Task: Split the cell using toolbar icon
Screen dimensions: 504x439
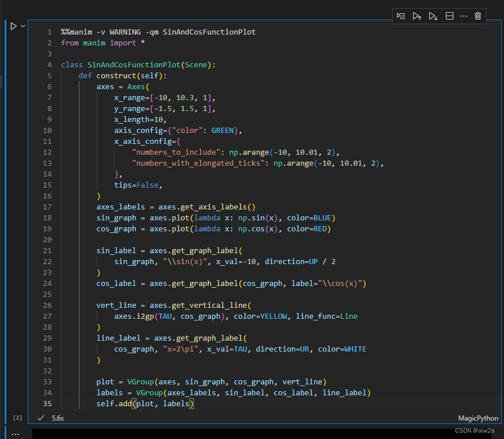Action: coord(449,16)
